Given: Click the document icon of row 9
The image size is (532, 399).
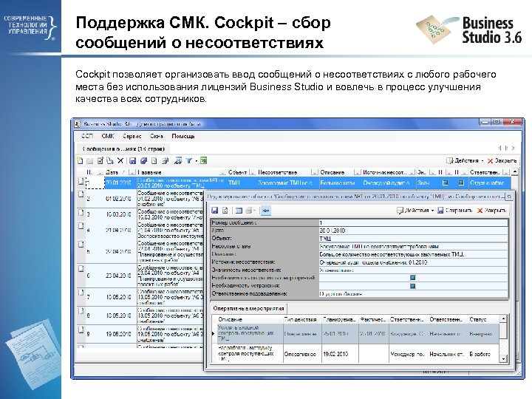Looking at the screenshot, I should [81, 330].
